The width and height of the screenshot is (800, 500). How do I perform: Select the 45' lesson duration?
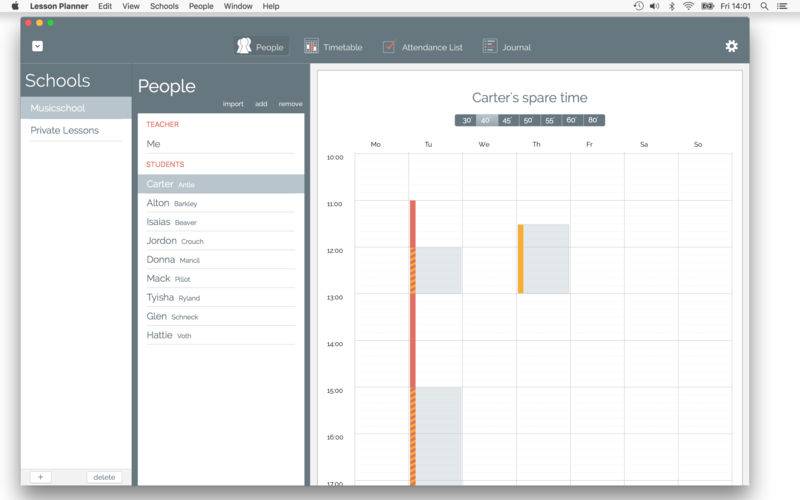tap(507, 120)
